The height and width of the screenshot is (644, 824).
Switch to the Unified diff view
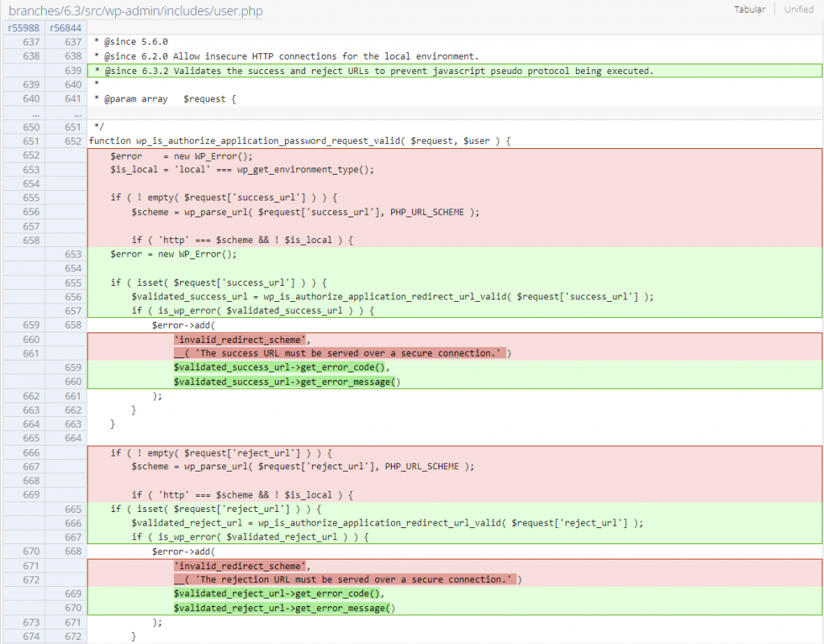[x=798, y=10]
